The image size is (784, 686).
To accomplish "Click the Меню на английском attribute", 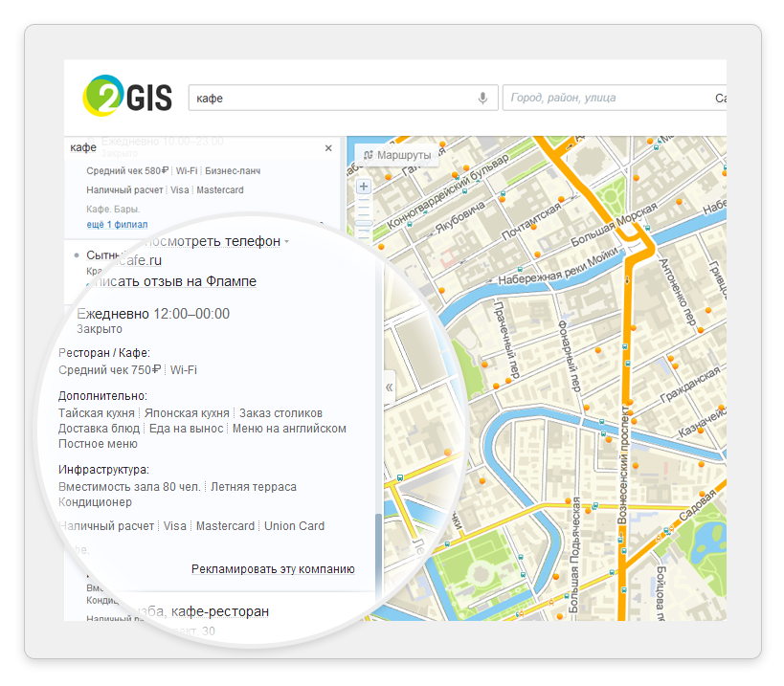I will pos(289,429).
